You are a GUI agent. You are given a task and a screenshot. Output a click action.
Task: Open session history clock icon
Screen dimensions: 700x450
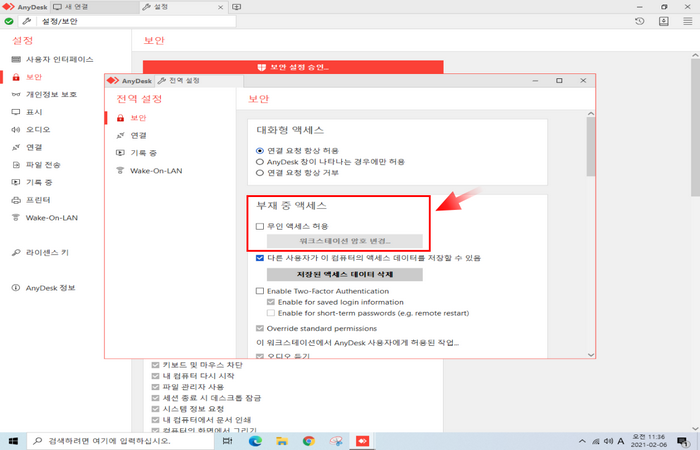[x=640, y=21]
